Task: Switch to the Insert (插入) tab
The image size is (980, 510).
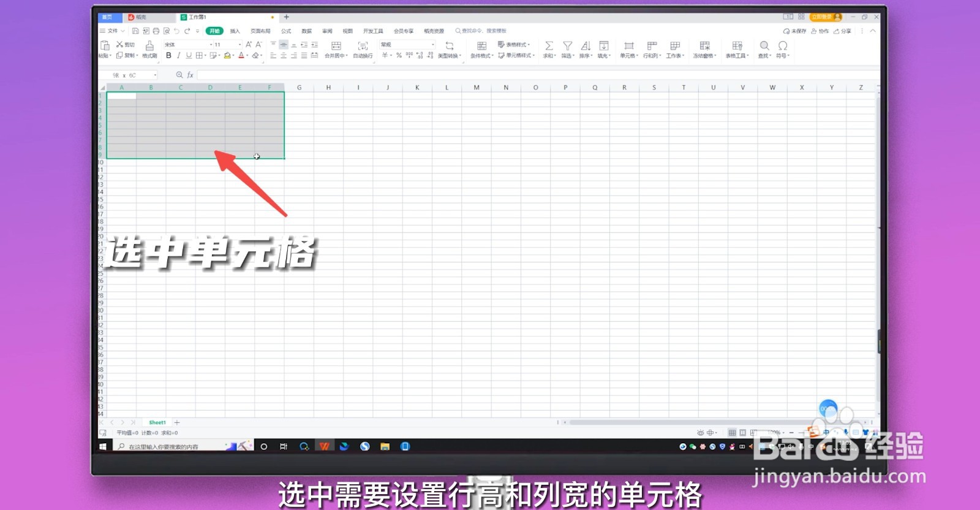Action: pos(235,31)
